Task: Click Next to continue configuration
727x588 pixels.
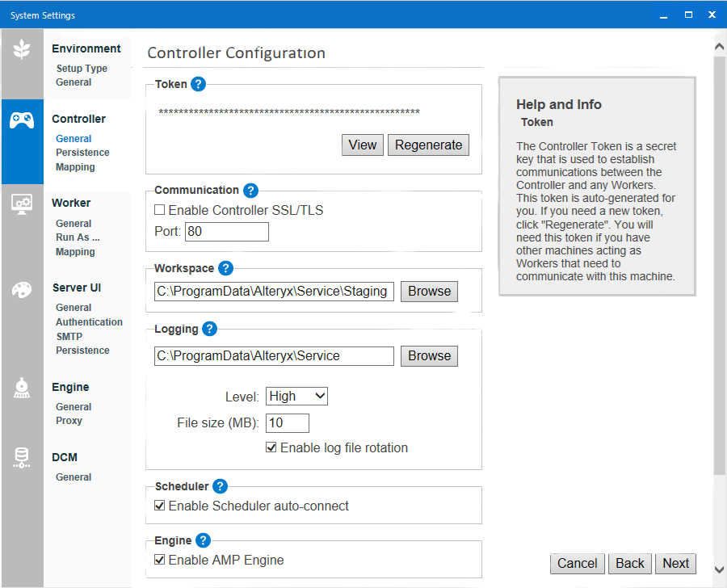Action: coord(675,563)
